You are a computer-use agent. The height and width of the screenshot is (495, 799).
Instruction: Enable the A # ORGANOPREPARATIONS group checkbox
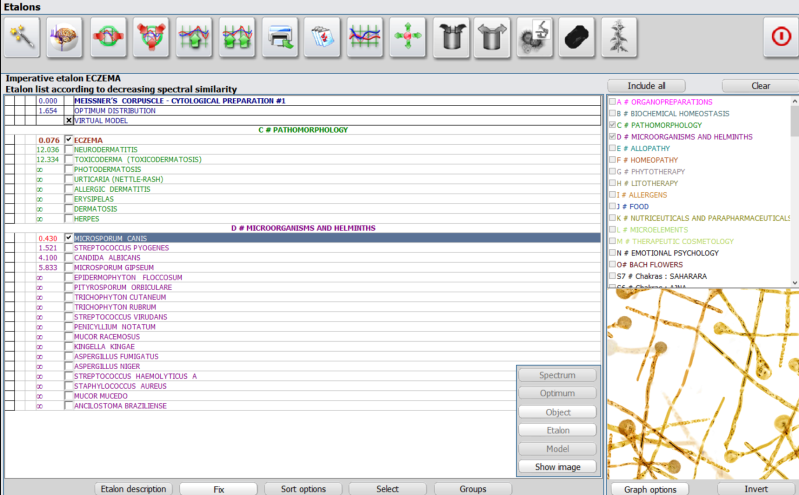[x=612, y=102]
